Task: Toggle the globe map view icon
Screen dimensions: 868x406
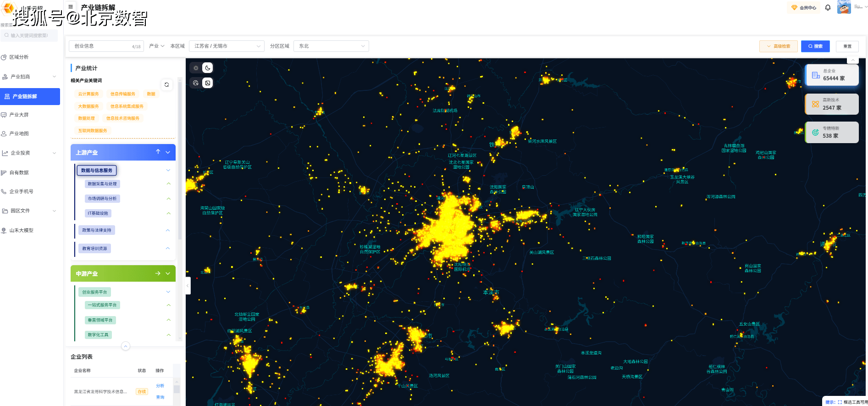Action: (x=196, y=83)
